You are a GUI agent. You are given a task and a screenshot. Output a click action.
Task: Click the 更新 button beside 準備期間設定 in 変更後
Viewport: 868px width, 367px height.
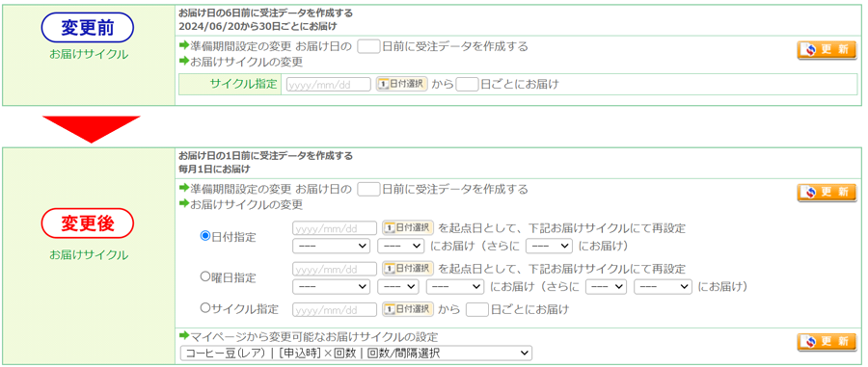click(x=827, y=193)
